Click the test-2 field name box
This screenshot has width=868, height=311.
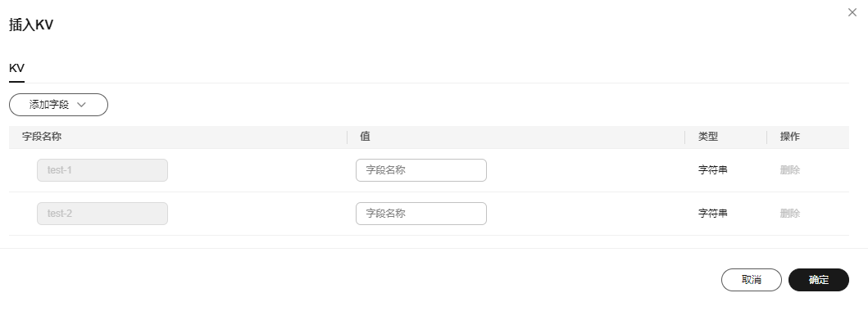102,214
